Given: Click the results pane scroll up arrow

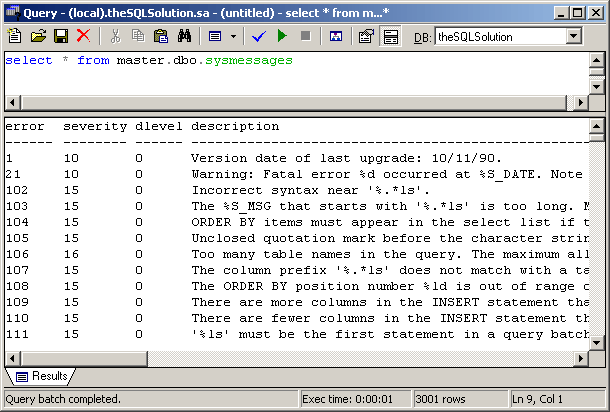Looking at the screenshot, I should click(x=596, y=126).
